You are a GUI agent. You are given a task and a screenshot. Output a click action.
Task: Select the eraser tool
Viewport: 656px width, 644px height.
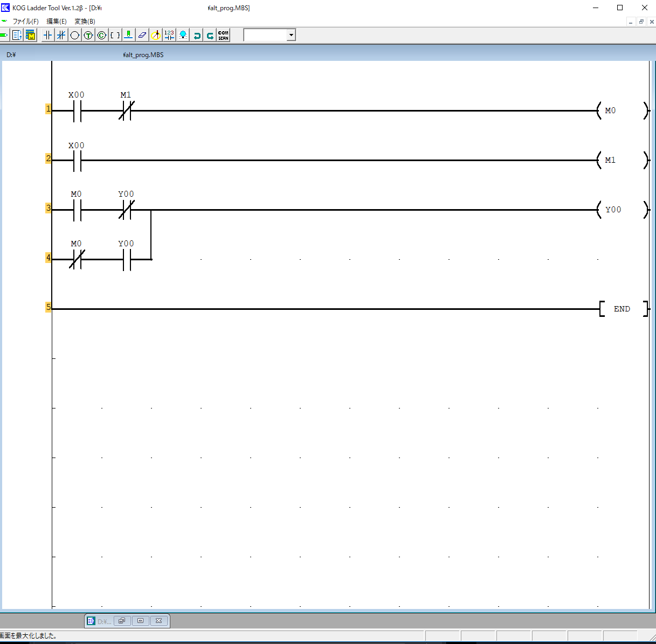[x=142, y=36]
